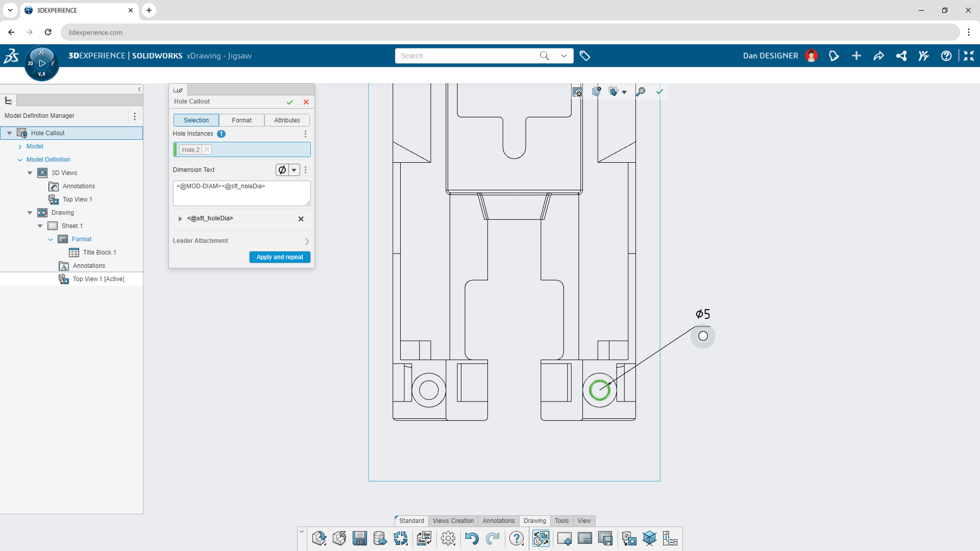Click the Attributes tab in Hole Callout dialog
Screen dimensions: 980x551
[x=285, y=120]
